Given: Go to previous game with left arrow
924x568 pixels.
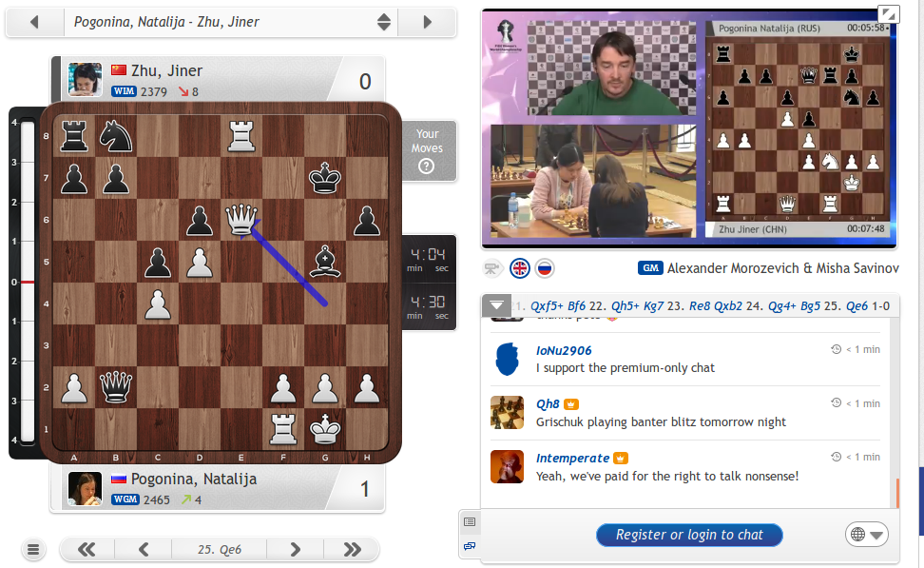Looking at the screenshot, I should [x=34, y=22].
